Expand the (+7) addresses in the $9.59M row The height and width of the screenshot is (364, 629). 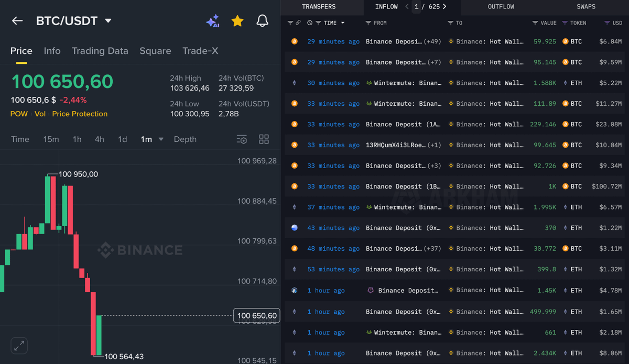point(435,62)
